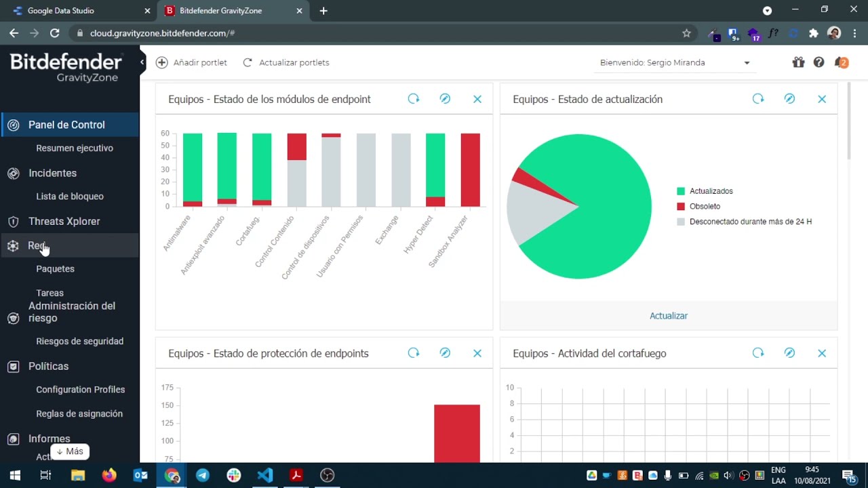Close the Estado de protección de endpoints portlet
Image resolution: width=868 pixels, height=488 pixels.
[477, 353]
